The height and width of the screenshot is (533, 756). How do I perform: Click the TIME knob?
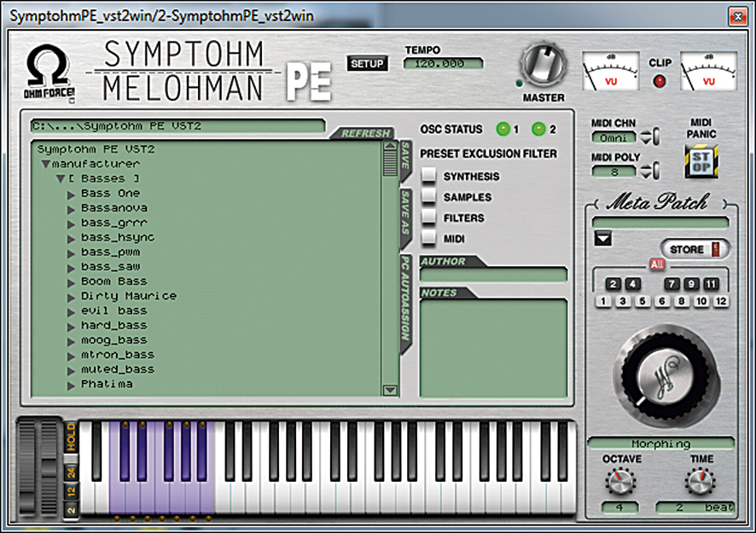(x=700, y=482)
